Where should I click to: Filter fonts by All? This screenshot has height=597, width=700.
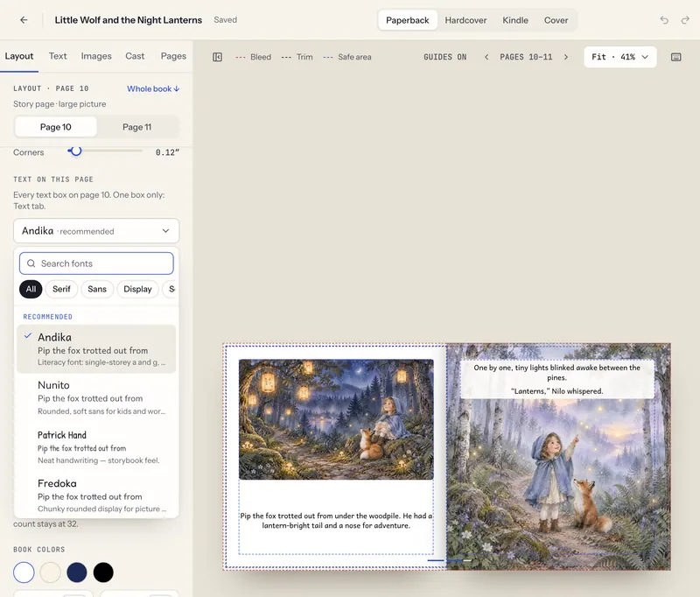click(x=31, y=289)
